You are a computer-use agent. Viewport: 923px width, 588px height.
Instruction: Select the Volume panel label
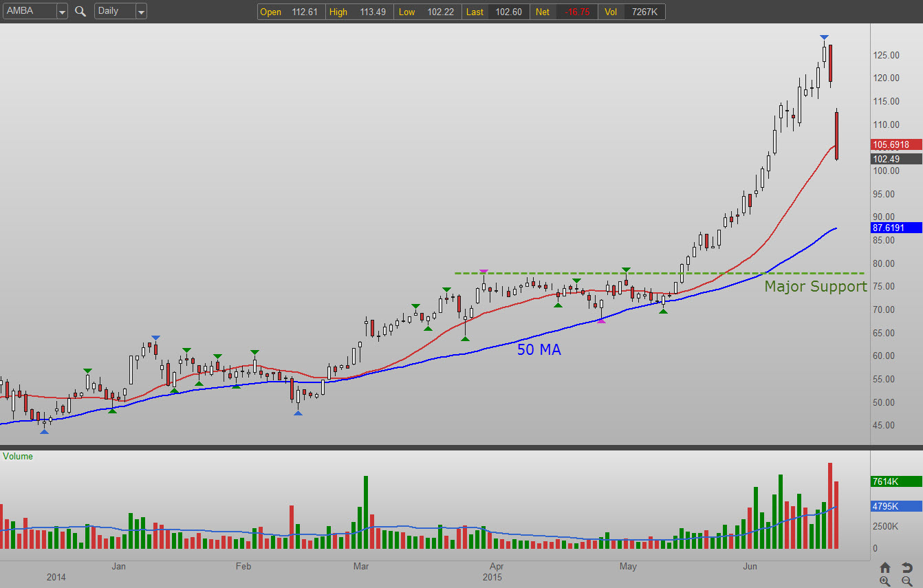coord(18,456)
